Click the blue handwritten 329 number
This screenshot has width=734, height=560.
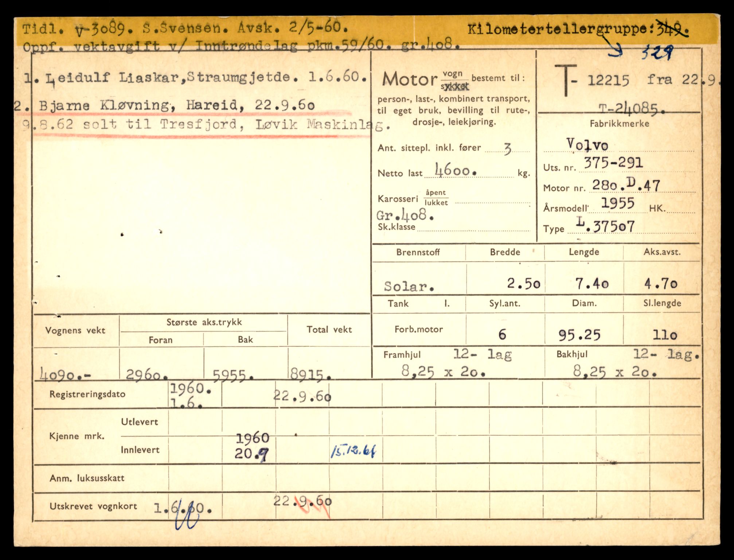[657, 53]
